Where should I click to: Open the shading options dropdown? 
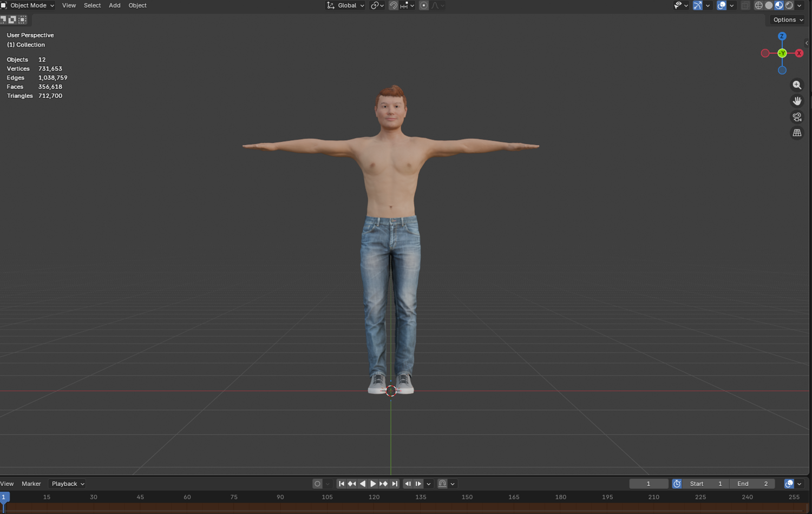[x=800, y=5]
